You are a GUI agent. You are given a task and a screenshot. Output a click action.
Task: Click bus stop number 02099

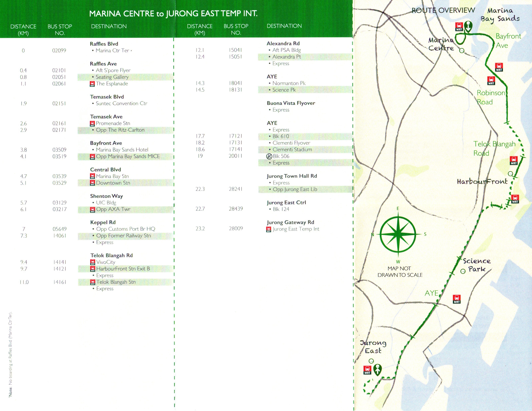point(59,51)
